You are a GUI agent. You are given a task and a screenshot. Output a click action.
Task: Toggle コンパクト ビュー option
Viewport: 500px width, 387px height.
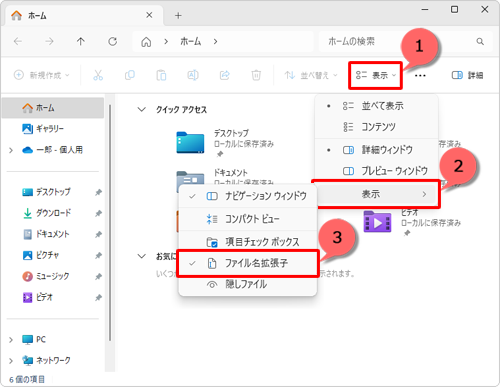pos(248,219)
